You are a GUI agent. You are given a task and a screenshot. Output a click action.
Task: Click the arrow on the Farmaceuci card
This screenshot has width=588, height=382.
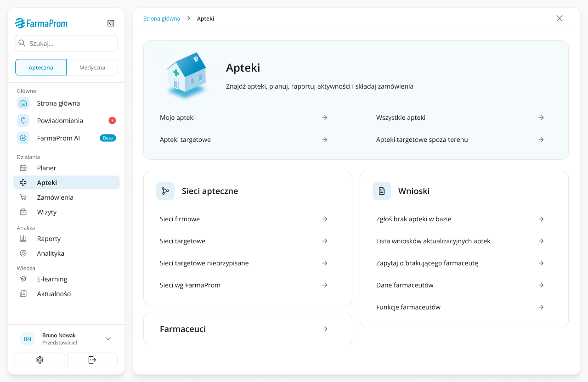[325, 329]
